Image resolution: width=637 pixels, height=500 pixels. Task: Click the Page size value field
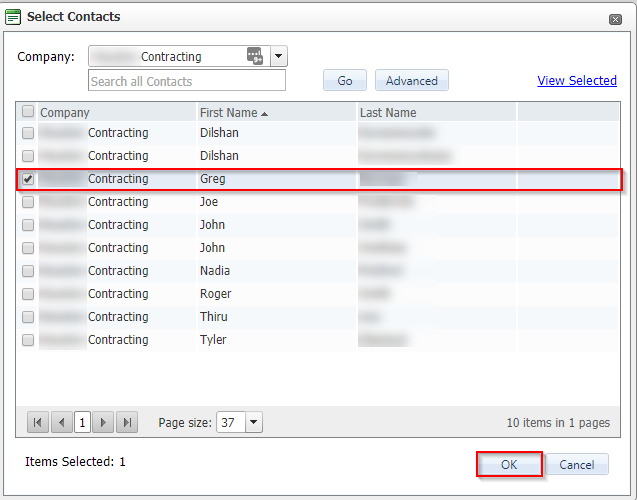(x=231, y=422)
